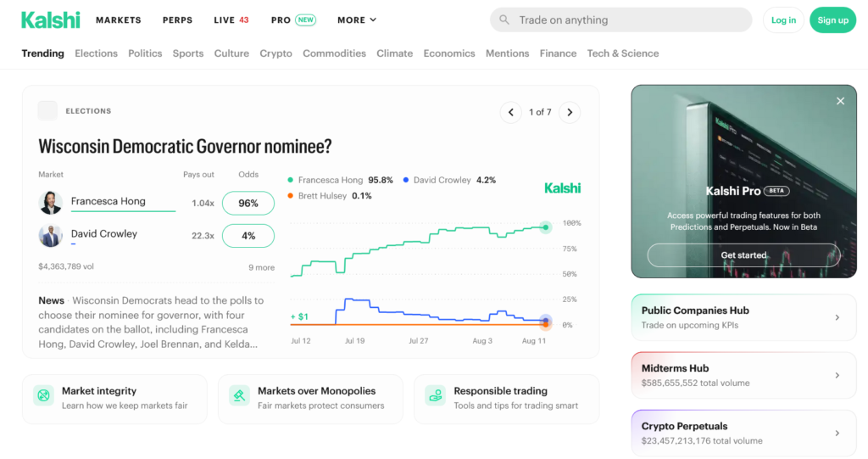
Task: Open Midterms Hub chevron arrow
Action: [837, 375]
